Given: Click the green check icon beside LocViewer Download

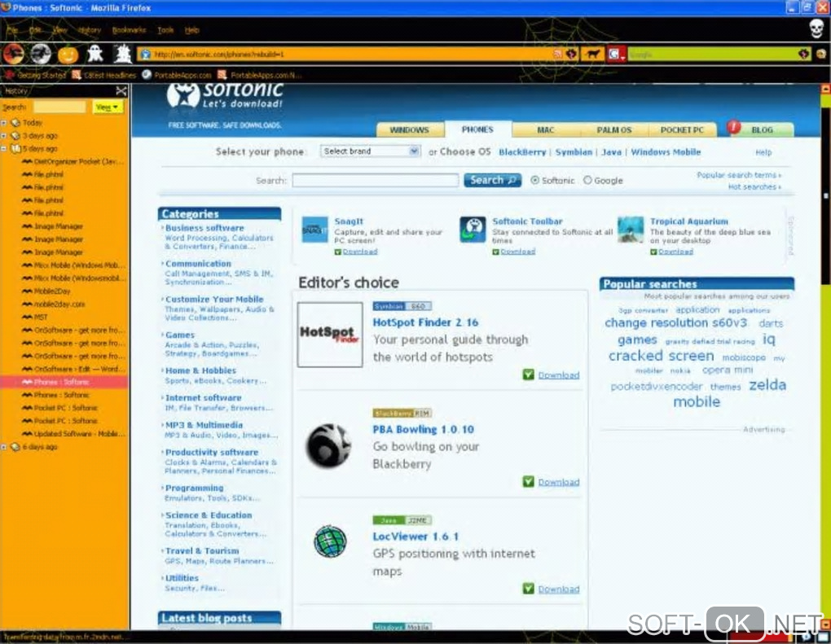Looking at the screenshot, I should 529,589.
